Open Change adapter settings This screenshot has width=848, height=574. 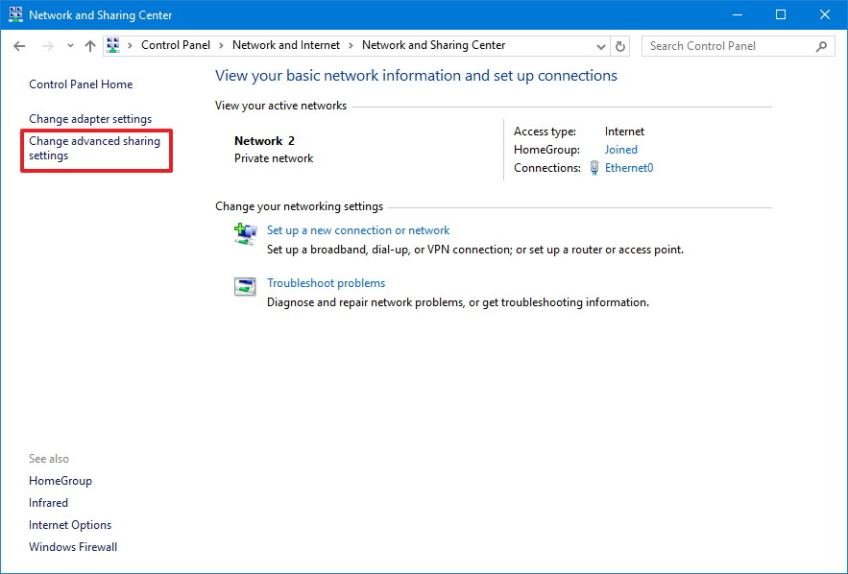[90, 119]
